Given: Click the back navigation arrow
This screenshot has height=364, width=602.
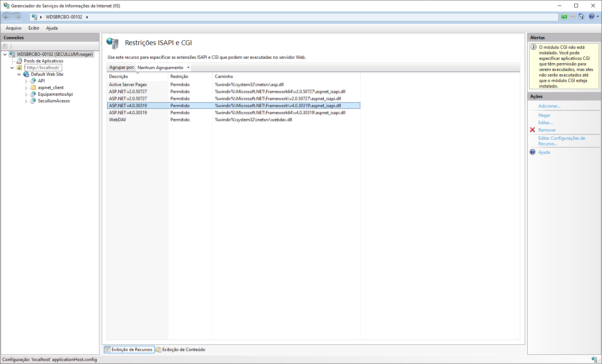Looking at the screenshot, I should [x=7, y=17].
